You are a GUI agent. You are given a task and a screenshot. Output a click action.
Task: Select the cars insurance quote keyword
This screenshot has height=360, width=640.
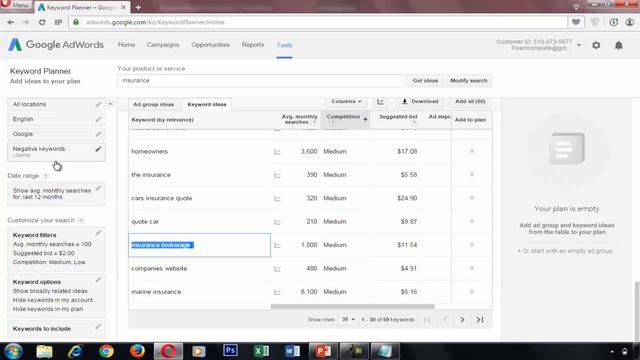pyautogui.click(x=162, y=198)
